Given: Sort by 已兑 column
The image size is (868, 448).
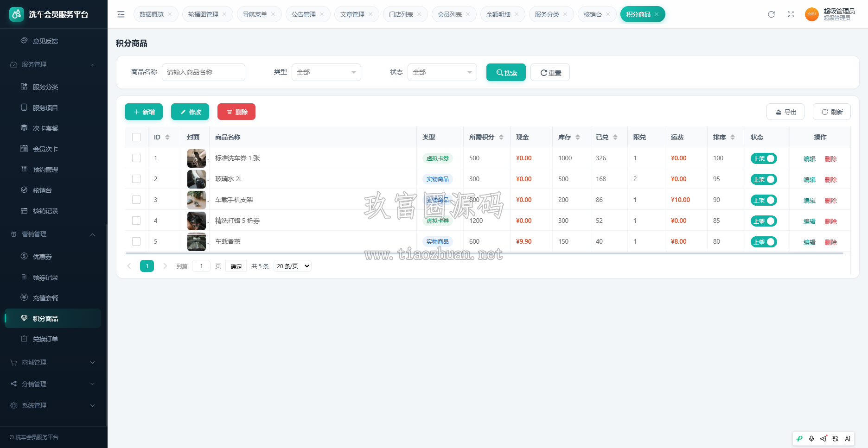Looking at the screenshot, I should tap(615, 137).
